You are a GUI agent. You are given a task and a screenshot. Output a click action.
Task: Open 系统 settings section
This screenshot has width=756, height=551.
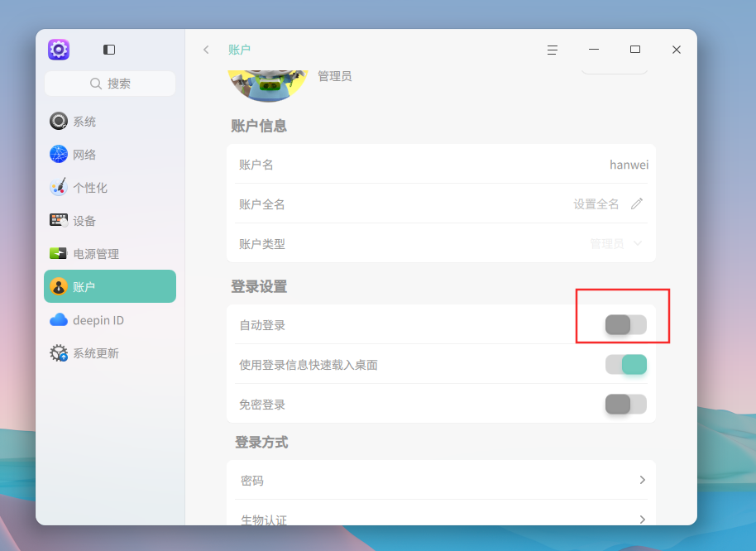pos(110,121)
